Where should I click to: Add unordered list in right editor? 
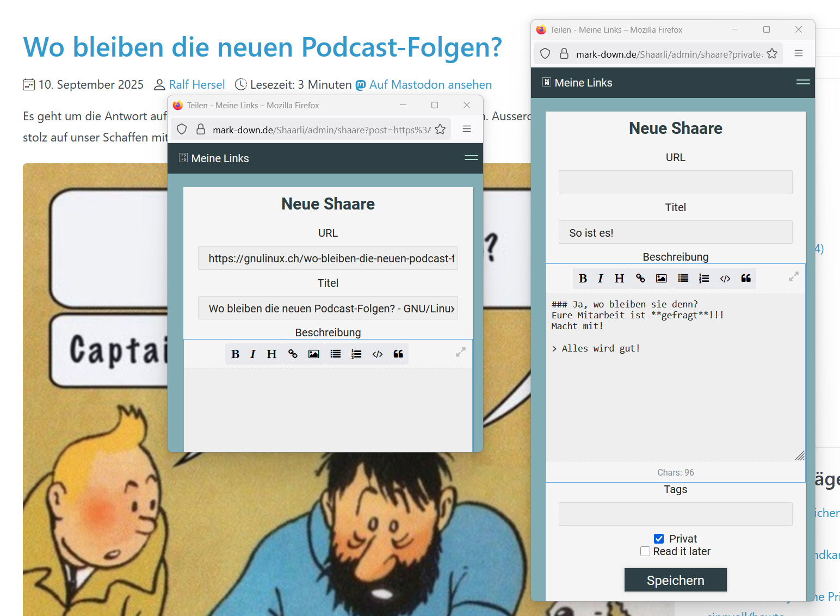683,279
